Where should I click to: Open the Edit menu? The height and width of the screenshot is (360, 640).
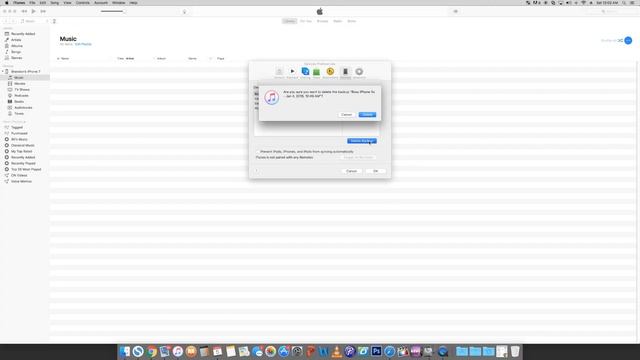[x=43, y=3]
